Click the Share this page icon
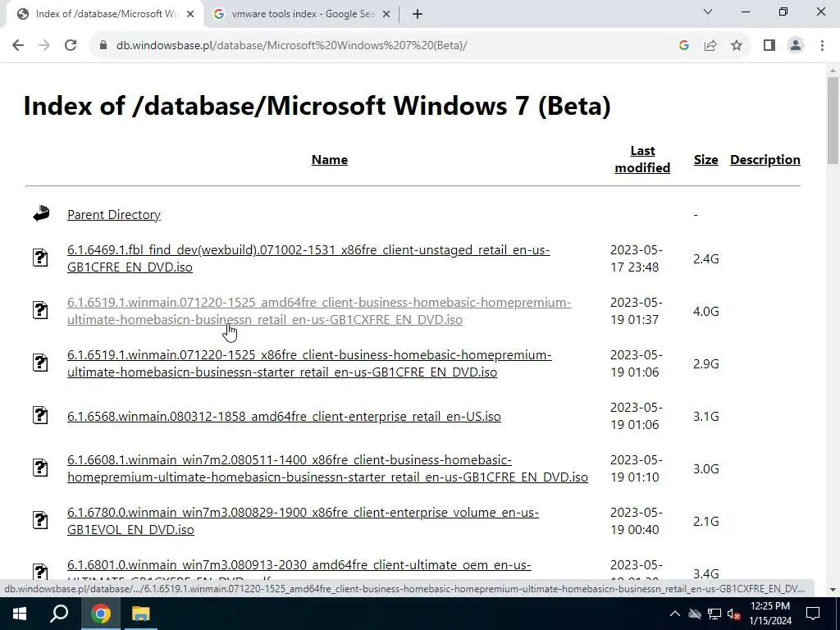 [710, 46]
